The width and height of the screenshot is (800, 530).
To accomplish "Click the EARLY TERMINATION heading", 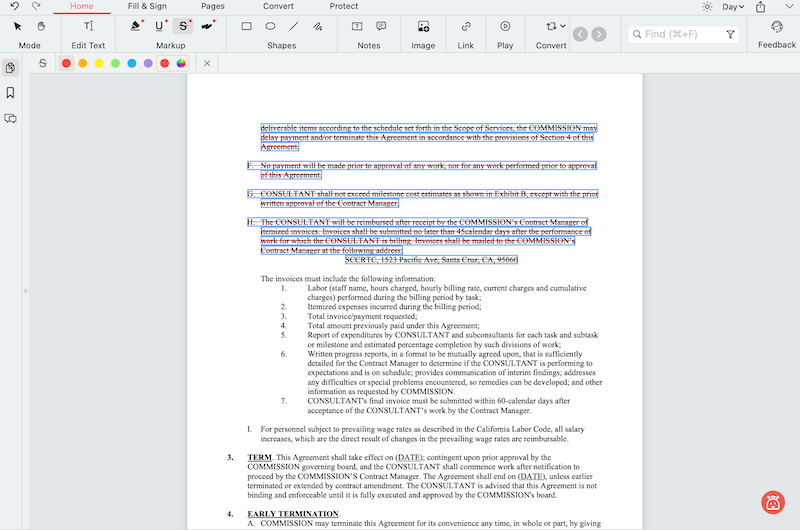I will 293,514.
